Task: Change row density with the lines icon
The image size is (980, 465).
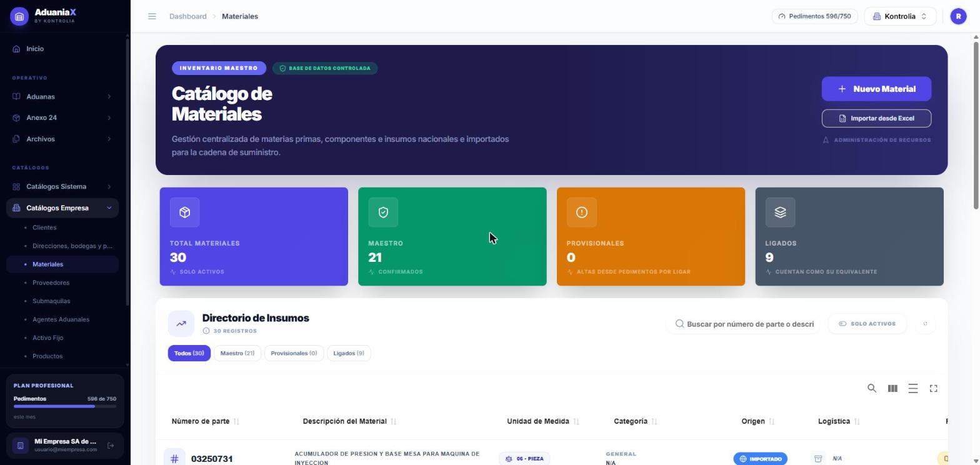Action: (x=913, y=389)
